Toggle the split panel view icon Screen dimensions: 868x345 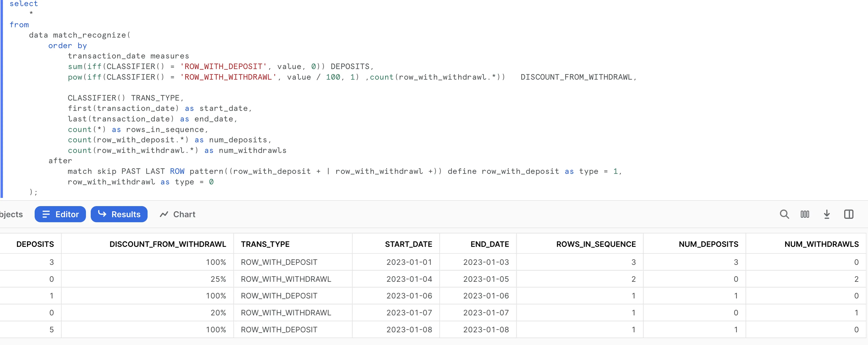coord(848,214)
